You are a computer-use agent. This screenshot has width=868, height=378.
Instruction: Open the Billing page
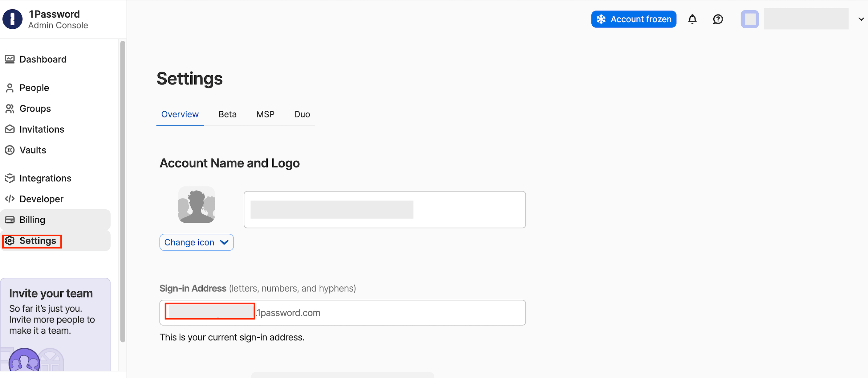[55, 220]
